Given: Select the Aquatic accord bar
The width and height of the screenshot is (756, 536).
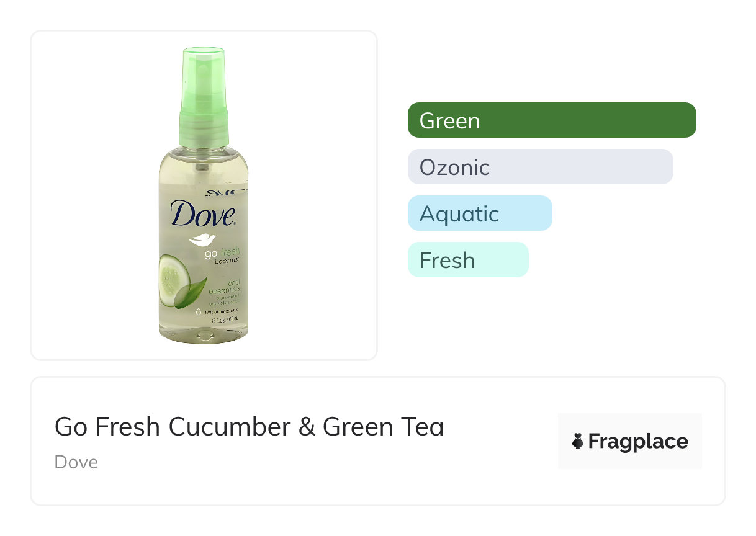Looking at the screenshot, I should (x=480, y=213).
